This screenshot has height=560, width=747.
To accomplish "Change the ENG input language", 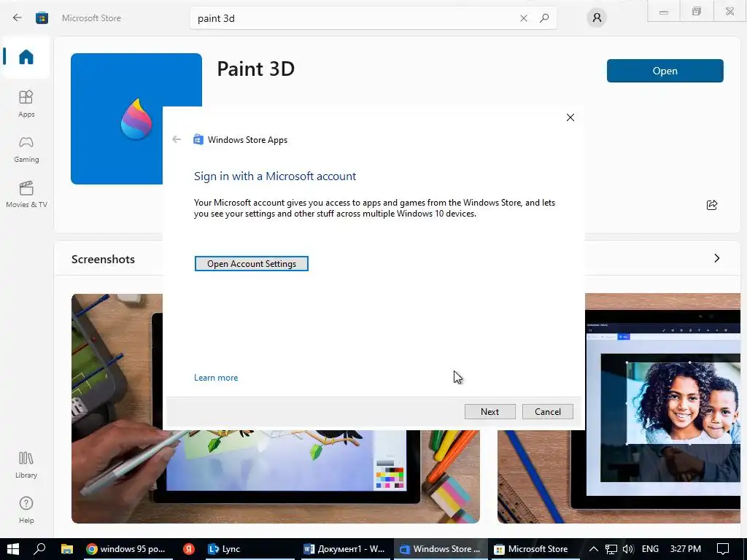I will tap(650, 549).
